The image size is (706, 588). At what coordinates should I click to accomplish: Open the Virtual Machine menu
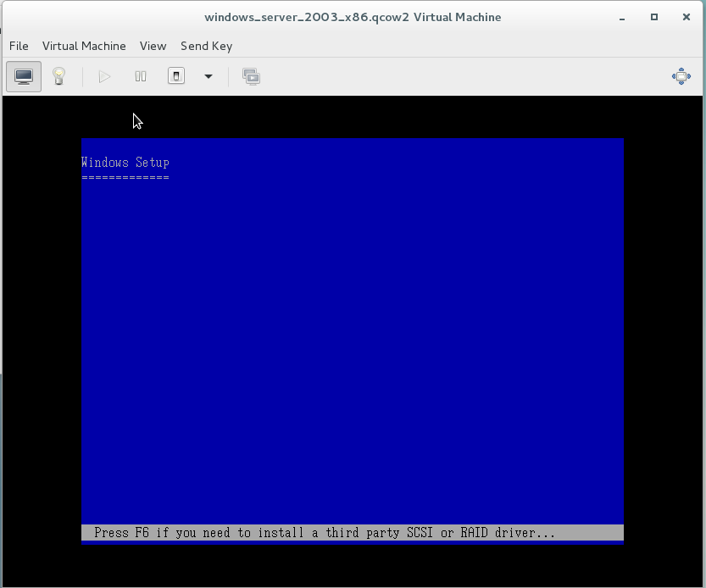[84, 46]
